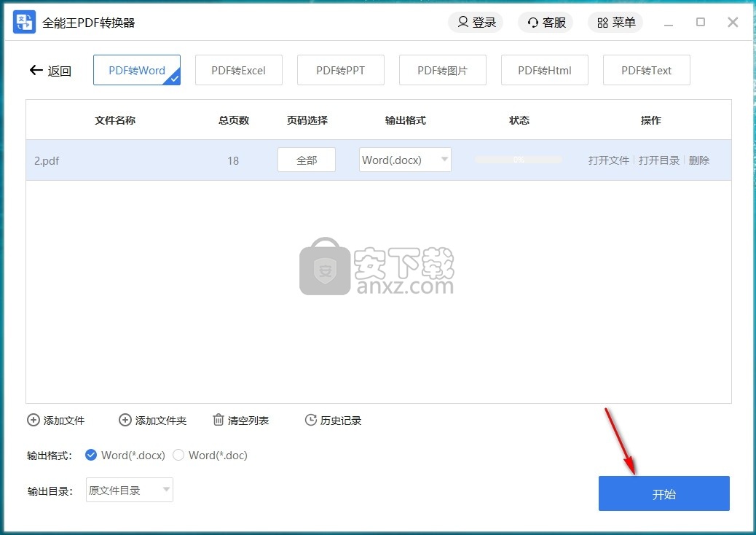Click the 全能王PDF转换器 app logo icon
756x535 pixels.
24,22
